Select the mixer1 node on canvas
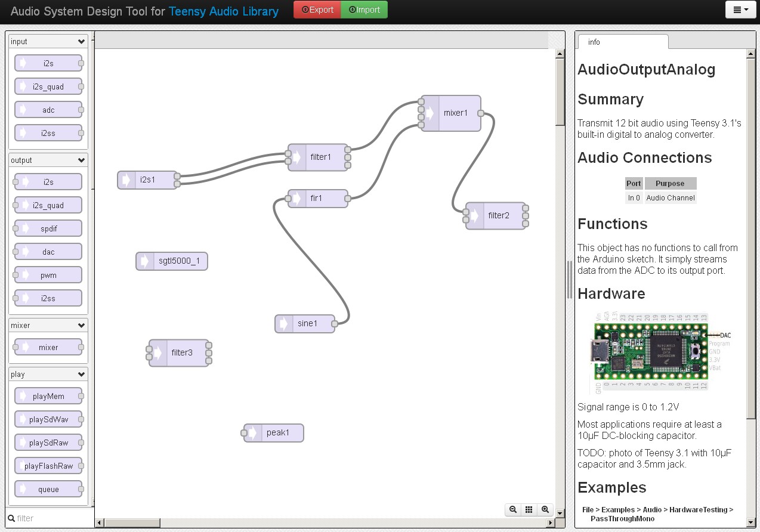Image resolution: width=760 pixels, height=532 pixels. coord(455,113)
